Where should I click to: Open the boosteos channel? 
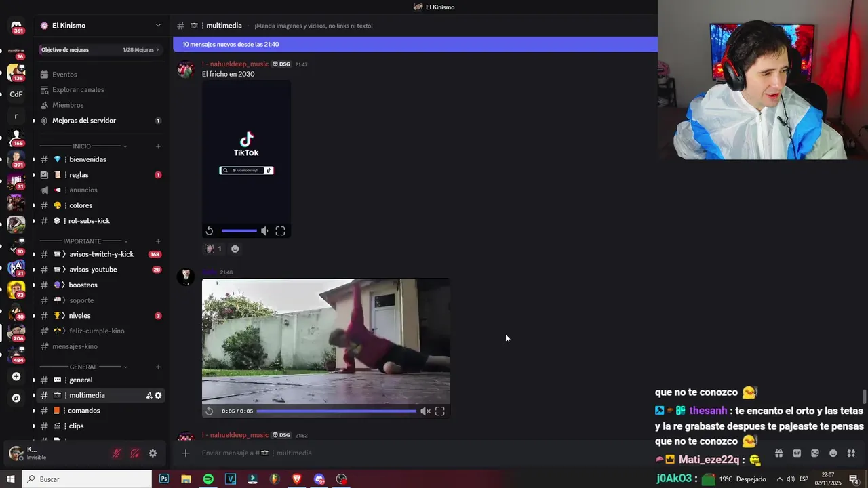[100, 285]
